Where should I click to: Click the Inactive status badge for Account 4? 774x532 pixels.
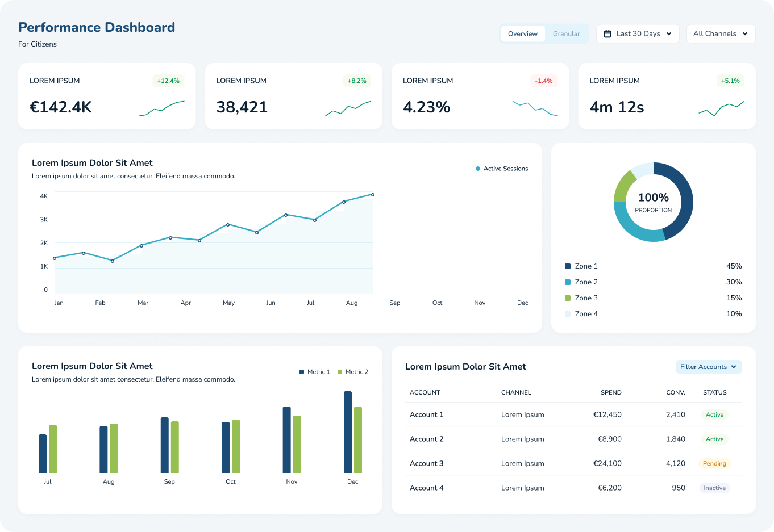tap(714, 488)
